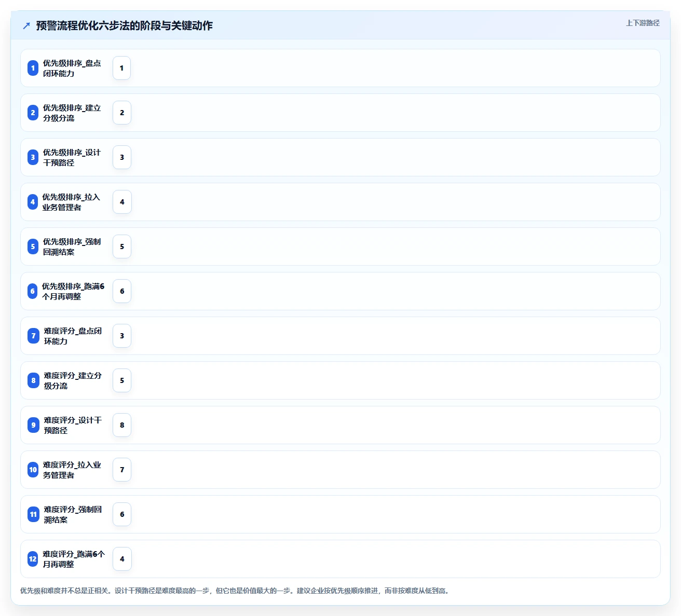Select step badge 8 for 难度评分_建立分级分流
The width and height of the screenshot is (681, 616).
click(x=33, y=380)
